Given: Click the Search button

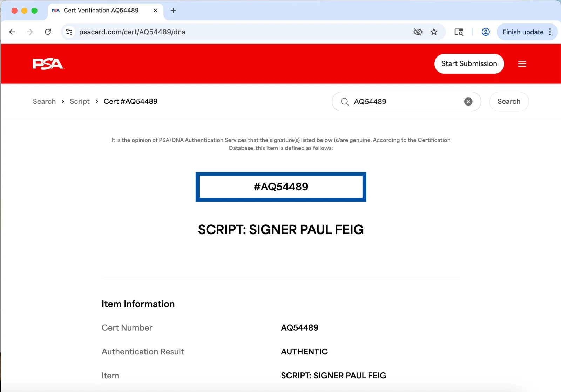Looking at the screenshot, I should (509, 101).
